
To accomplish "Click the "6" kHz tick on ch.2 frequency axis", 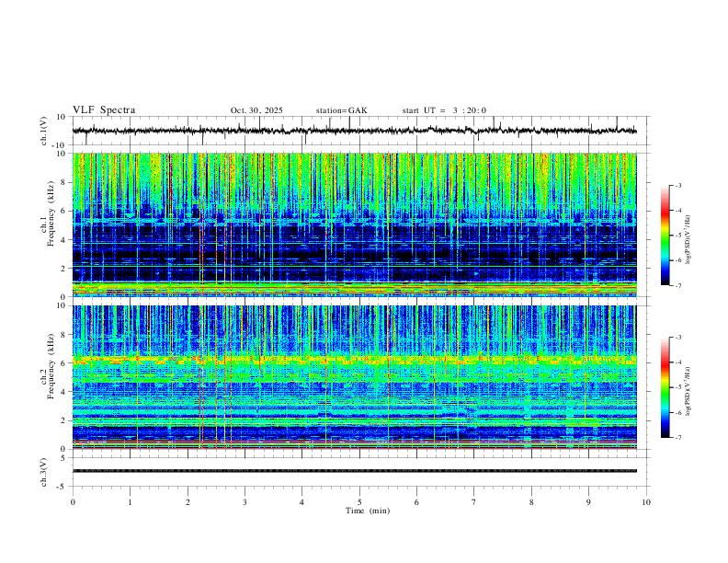I will pyautogui.click(x=63, y=362).
